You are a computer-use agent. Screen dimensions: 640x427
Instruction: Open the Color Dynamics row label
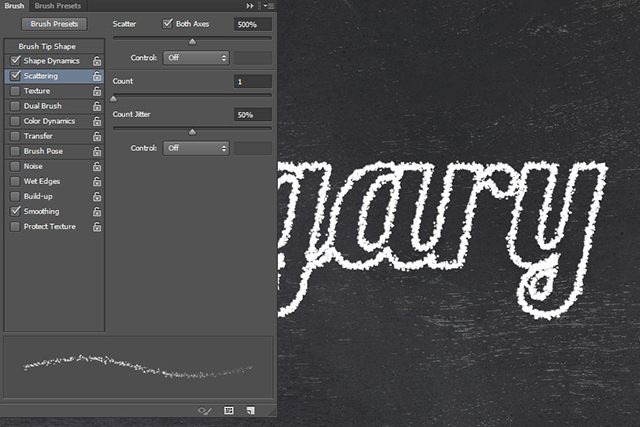49,121
